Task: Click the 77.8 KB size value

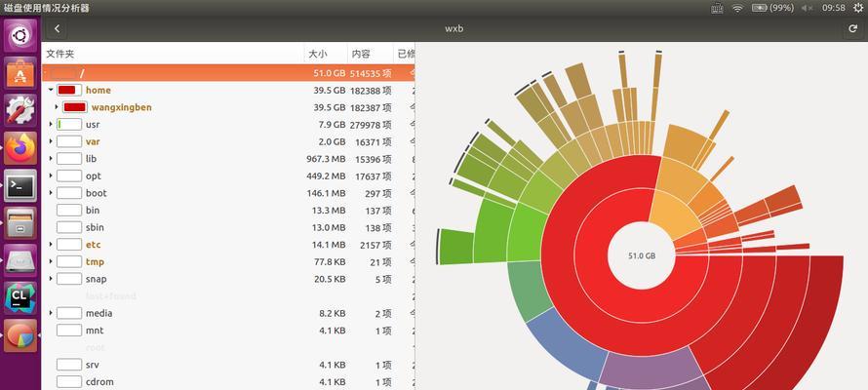Action: point(330,261)
